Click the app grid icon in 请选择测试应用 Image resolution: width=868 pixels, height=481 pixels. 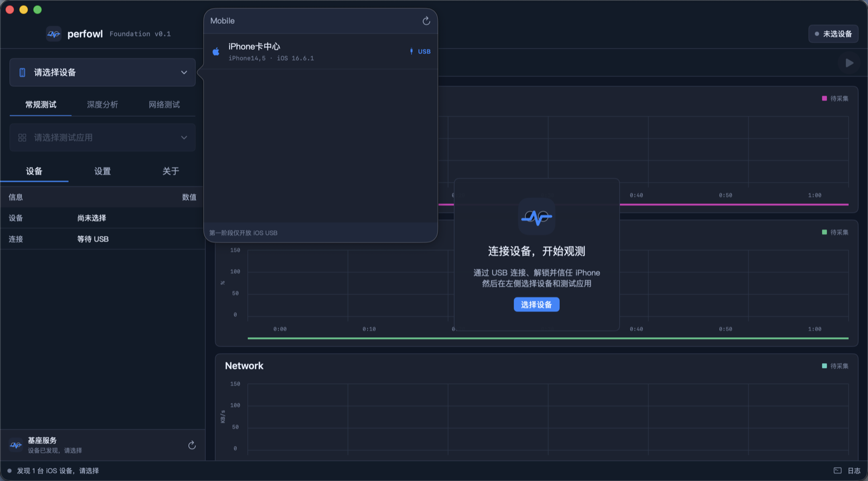pos(22,138)
